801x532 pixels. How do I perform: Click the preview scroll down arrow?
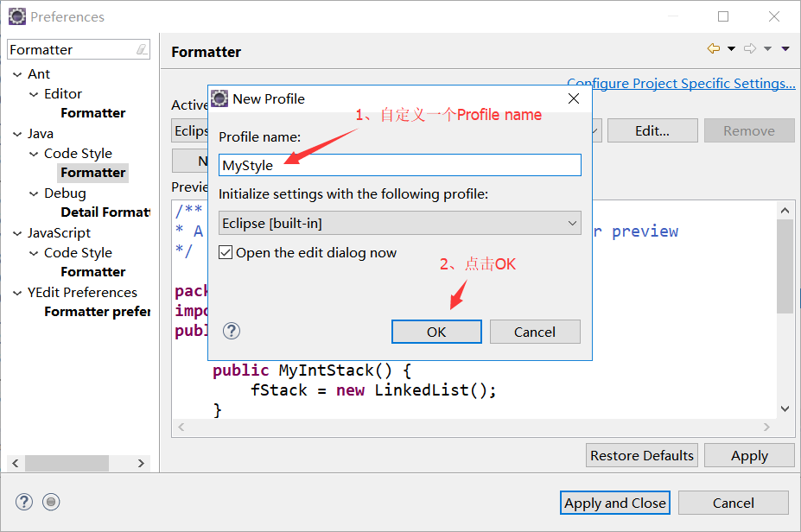[x=785, y=408]
